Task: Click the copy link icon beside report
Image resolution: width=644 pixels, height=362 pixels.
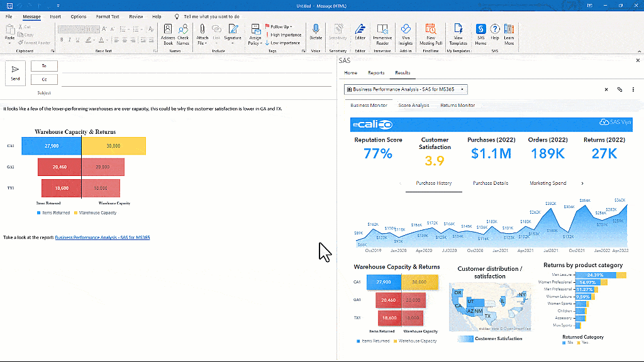Action: 619,89
